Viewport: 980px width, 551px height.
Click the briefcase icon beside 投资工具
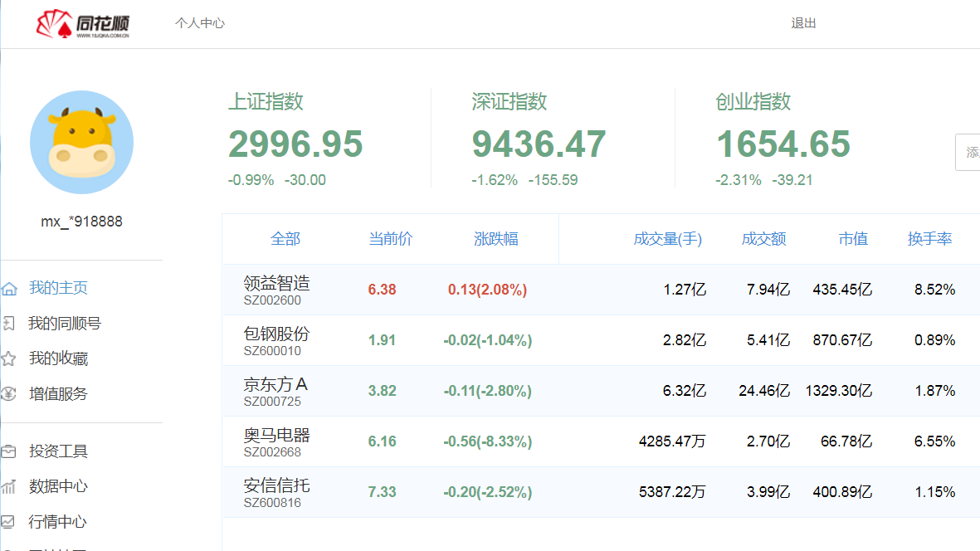pyautogui.click(x=9, y=451)
